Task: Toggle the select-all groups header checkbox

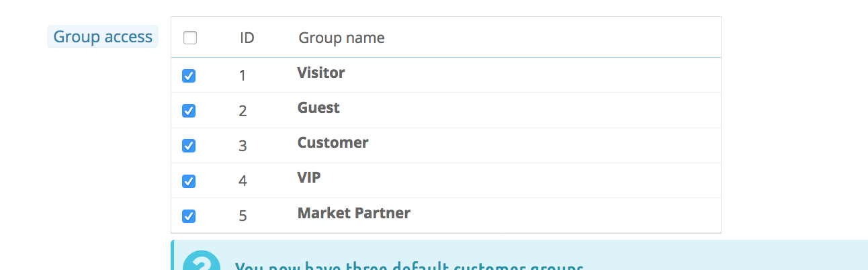Action: [x=190, y=38]
